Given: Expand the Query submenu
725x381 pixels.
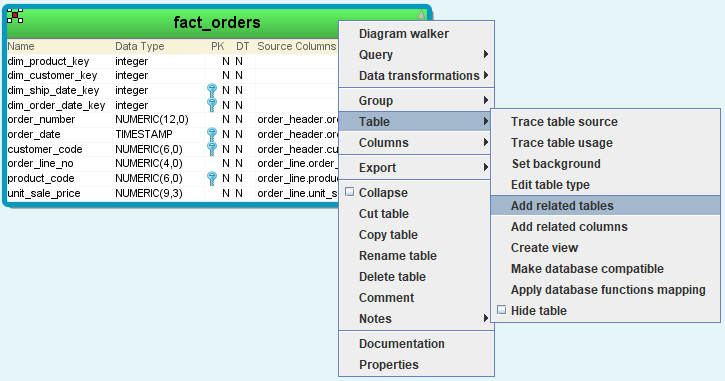Looking at the screenshot, I should click(x=485, y=55).
